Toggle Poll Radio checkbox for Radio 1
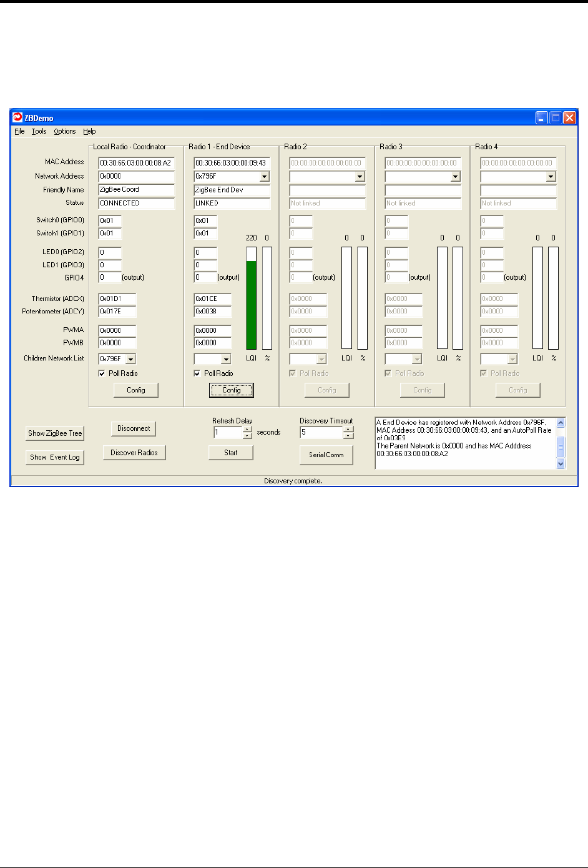The width and height of the screenshot is (588, 868). point(197,373)
